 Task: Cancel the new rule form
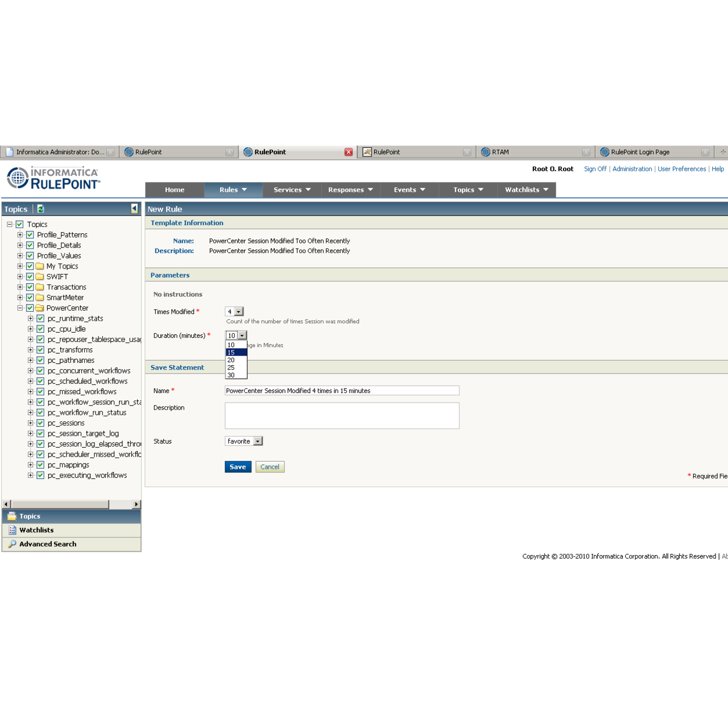[270, 467]
